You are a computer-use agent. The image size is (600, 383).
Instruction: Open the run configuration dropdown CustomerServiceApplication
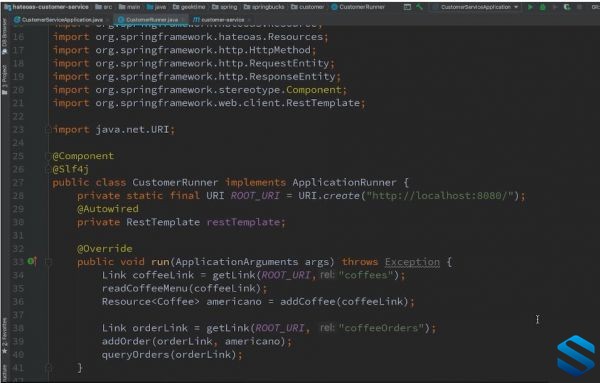click(476, 7)
